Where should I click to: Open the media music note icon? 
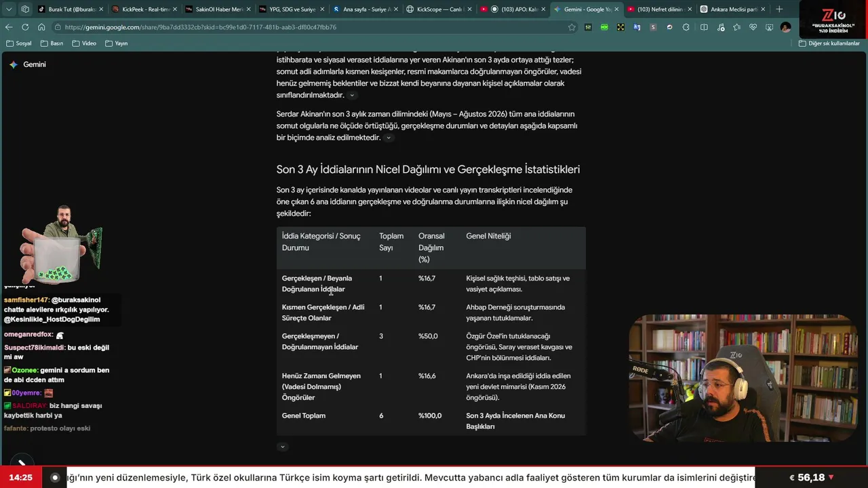point(720,27)
